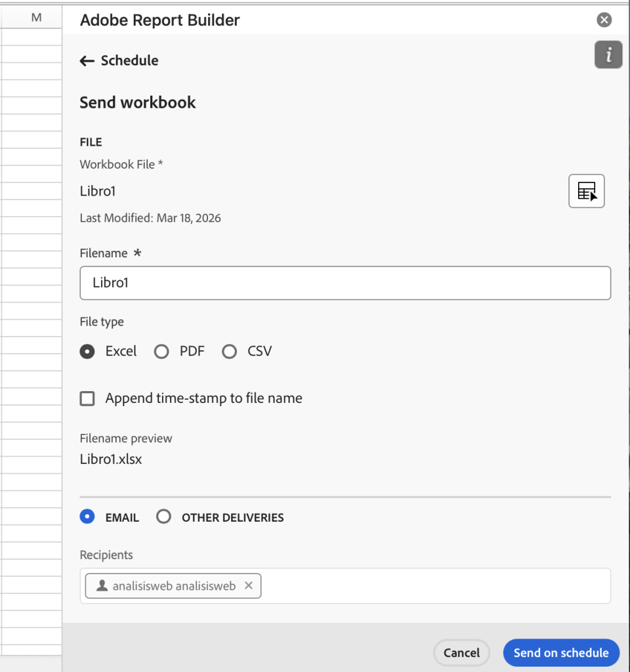Select Excel as the file type
Screen dimensions: 630x672
tap(87, 352)
